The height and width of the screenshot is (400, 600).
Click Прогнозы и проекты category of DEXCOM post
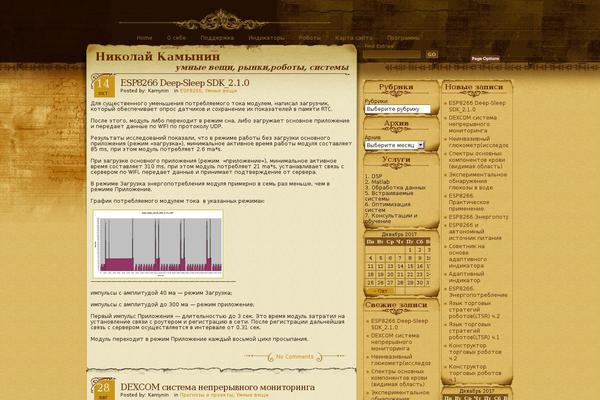pyautogui.click(x=206, y=395)
